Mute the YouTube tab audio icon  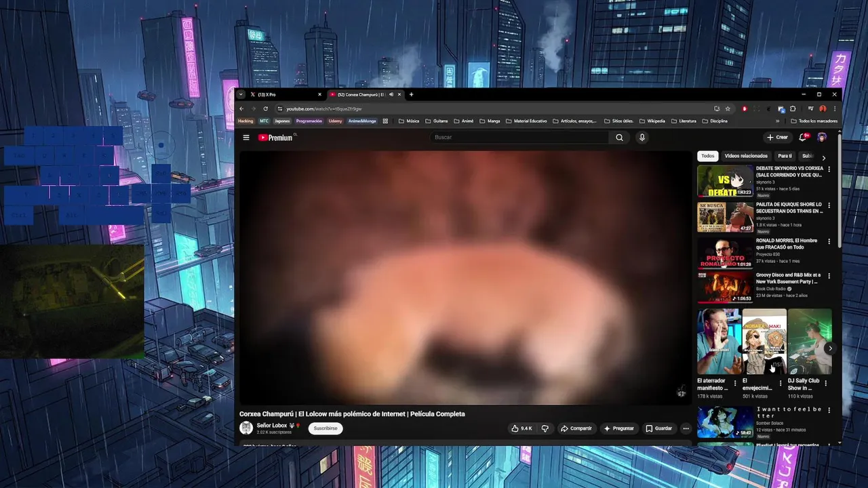[391, 94]
